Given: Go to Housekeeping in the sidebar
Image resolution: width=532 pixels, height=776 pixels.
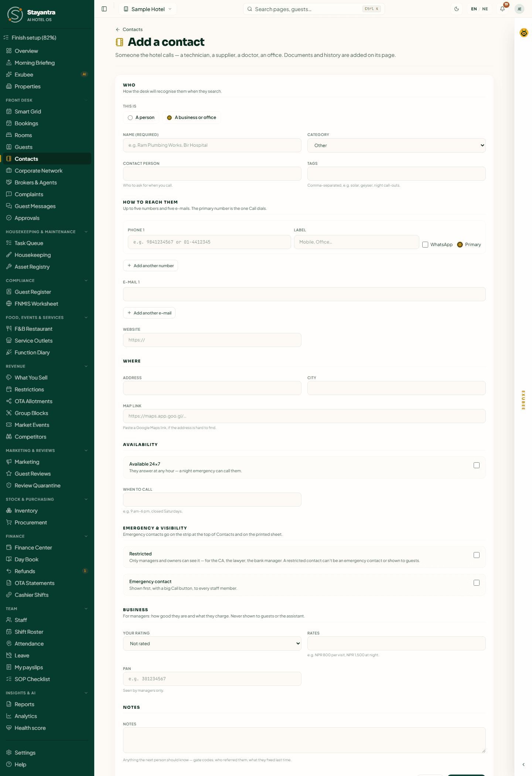Looking at the screenshot, I should tap(47, 255).
